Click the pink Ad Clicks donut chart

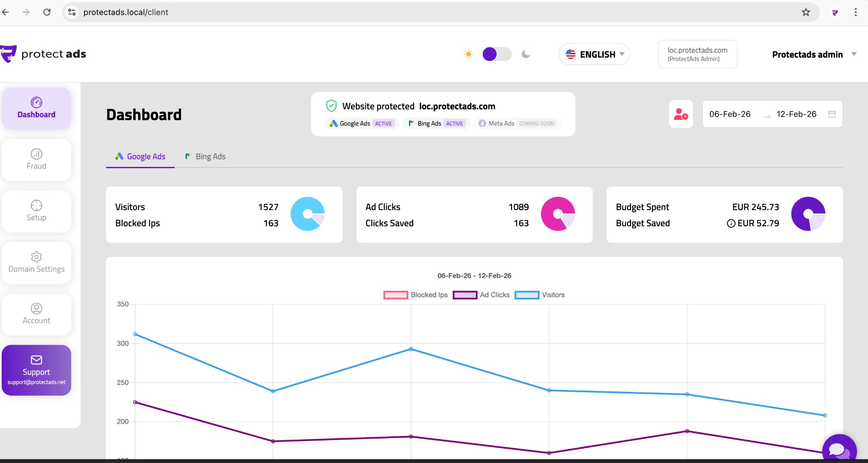click(x=557, y=214)
